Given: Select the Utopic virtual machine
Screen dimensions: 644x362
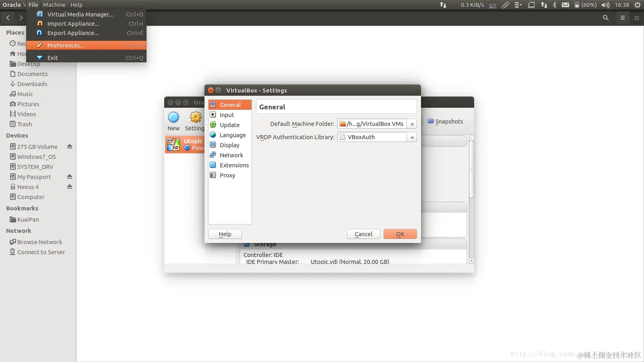Looking at the screenshot, I should (185, 144).
